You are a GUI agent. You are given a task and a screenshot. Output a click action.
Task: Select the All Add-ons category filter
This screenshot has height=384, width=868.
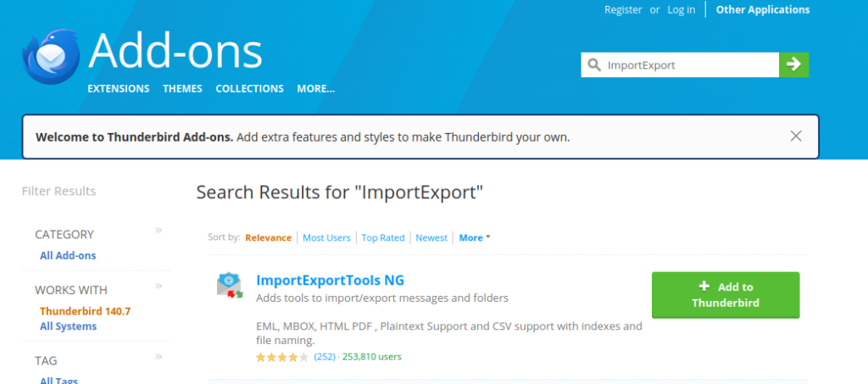(68, 256)
